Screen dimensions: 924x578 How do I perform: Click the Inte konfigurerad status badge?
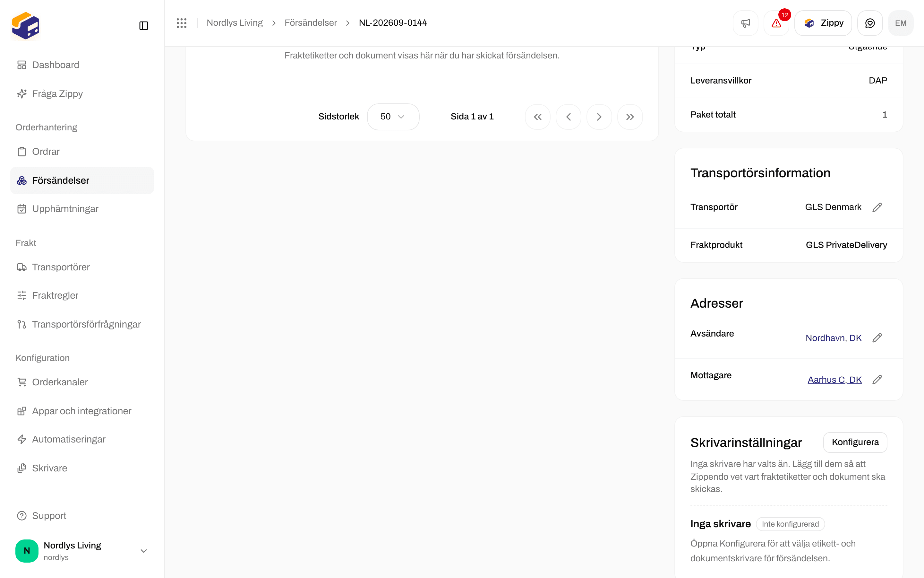790,524
